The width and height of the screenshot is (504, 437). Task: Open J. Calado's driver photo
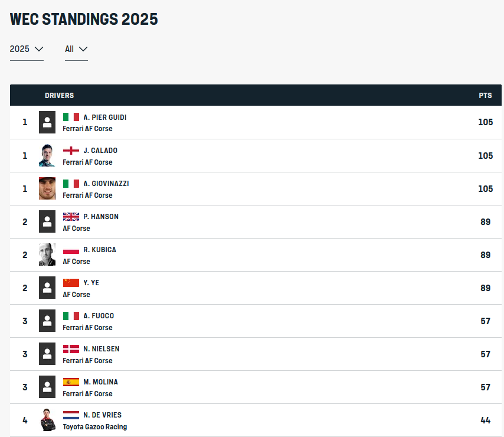click(x=47, y=155)
